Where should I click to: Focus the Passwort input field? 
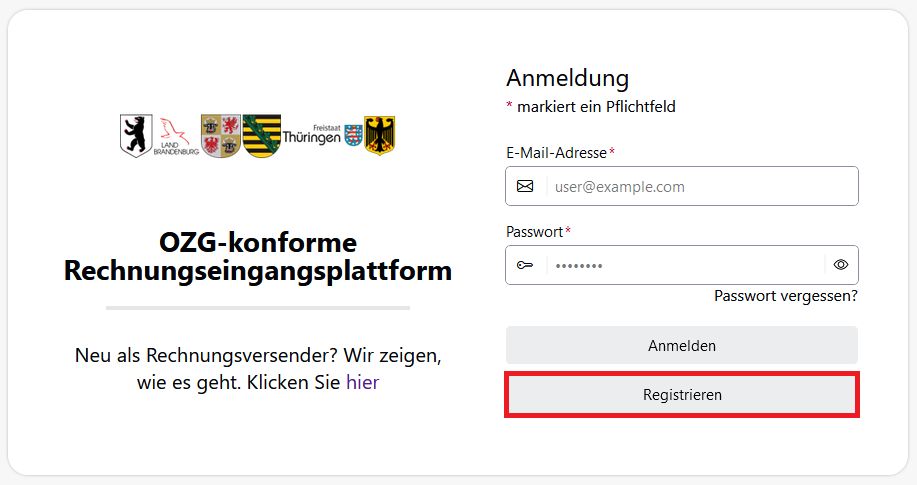[x=682, y=265]
